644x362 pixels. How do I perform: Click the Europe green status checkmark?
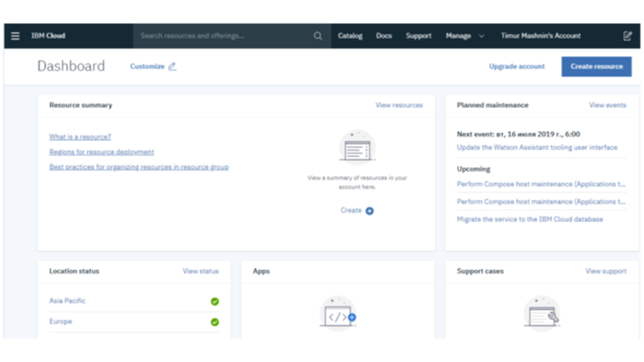(214, 322)
